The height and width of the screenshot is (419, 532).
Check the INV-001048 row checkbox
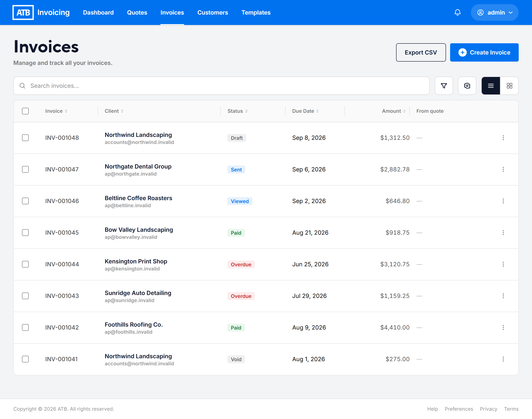(25, 138)
